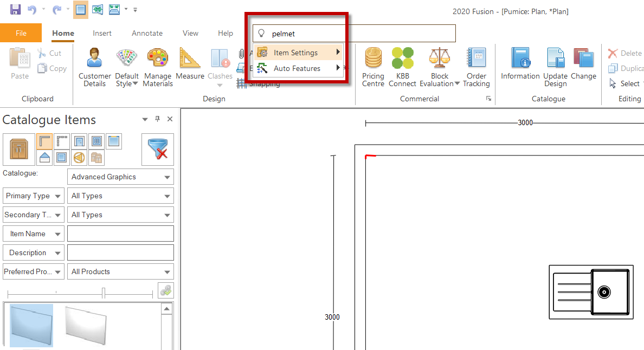The height and width of the screenshot is (350, 644).
Task: Open catalogue Information
Action: tap(520, 63)
